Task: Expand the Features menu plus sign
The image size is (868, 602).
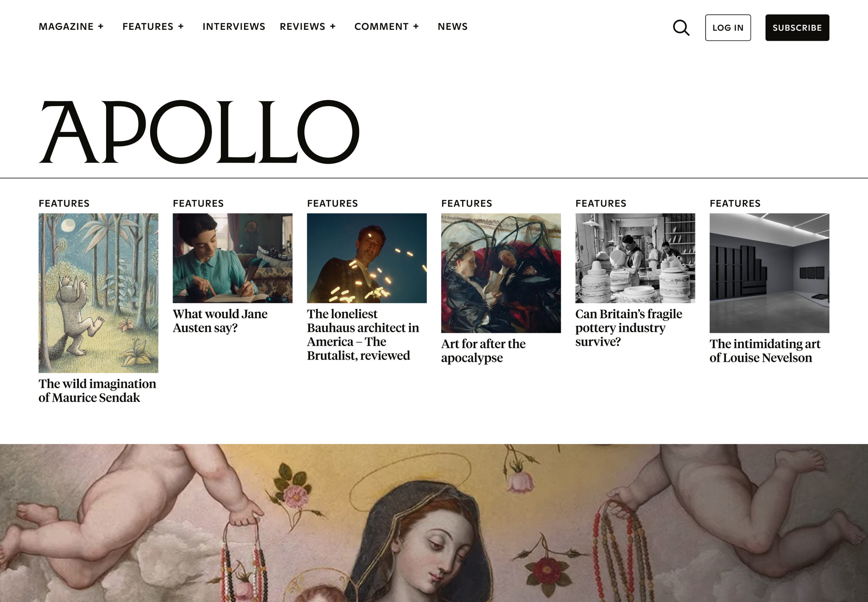Action: click(181, 26)
